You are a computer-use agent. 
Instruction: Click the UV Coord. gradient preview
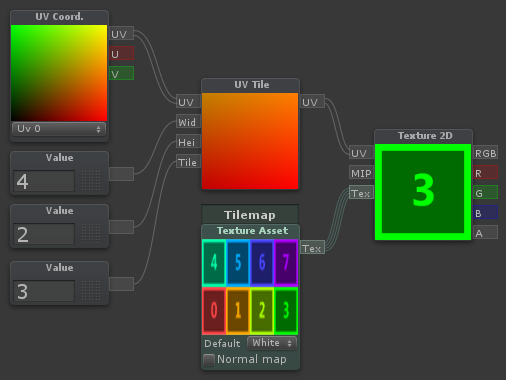(59, 73)
